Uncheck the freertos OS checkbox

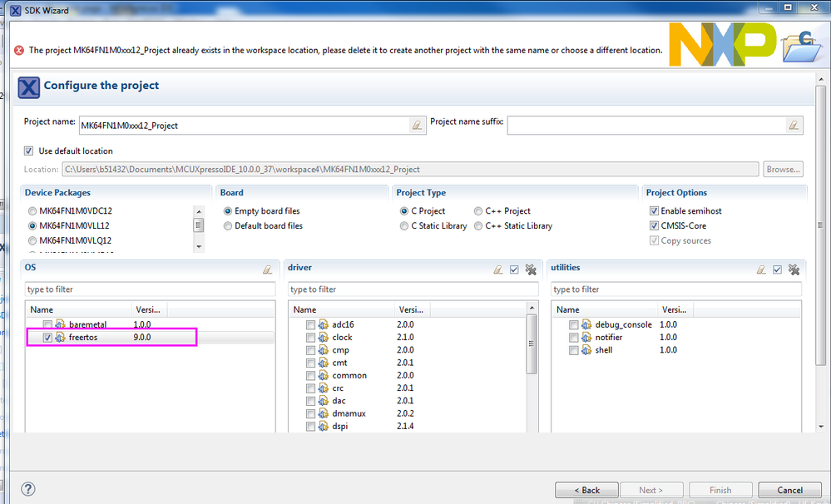click(47, 337)
